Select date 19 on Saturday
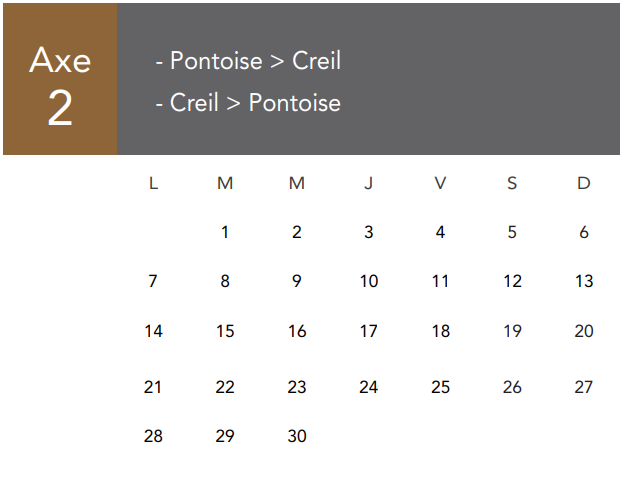The height and width of the screenshot is (501, 622). [x=512, y=331]
